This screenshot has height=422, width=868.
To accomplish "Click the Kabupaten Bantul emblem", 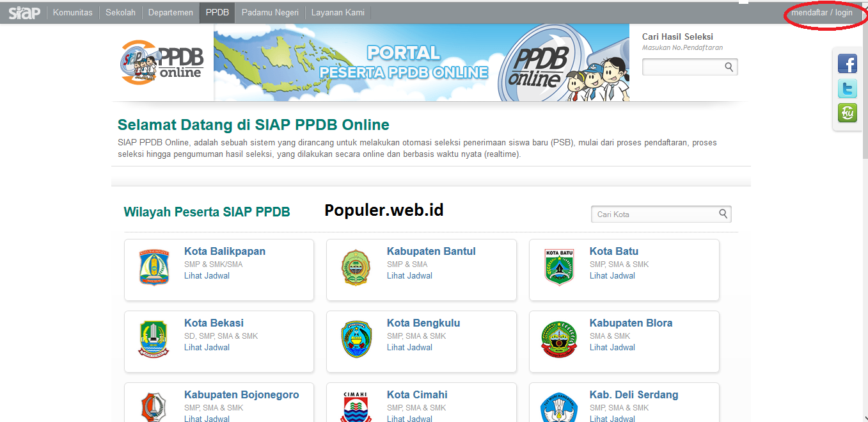I will (x=356, y=267).
